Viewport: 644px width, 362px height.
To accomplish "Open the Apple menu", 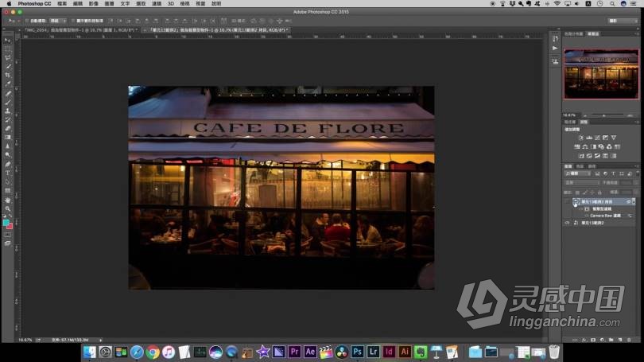I will click(8, 3).
